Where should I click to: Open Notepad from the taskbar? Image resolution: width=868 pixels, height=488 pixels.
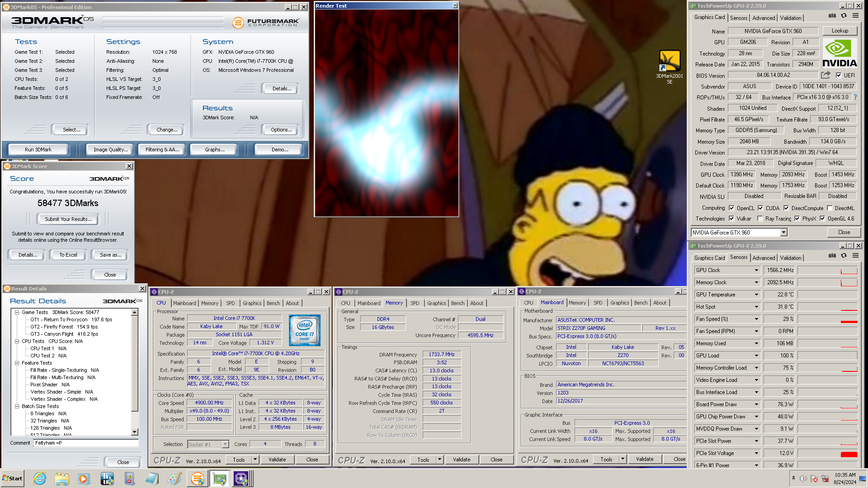coord(152,479)
